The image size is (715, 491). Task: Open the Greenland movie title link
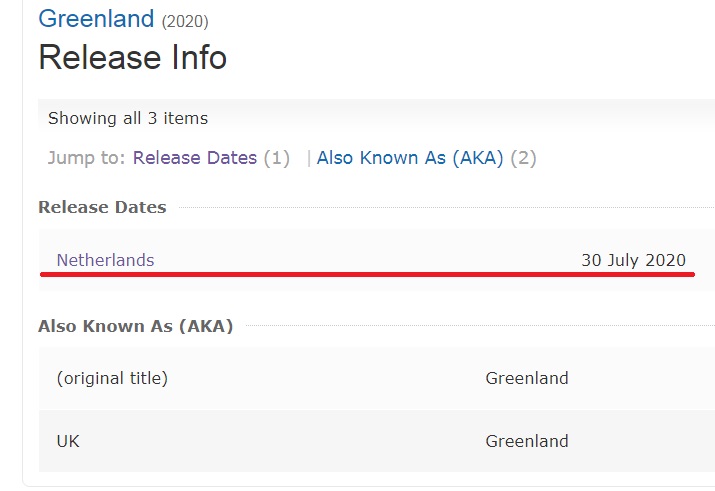point(96,19)
